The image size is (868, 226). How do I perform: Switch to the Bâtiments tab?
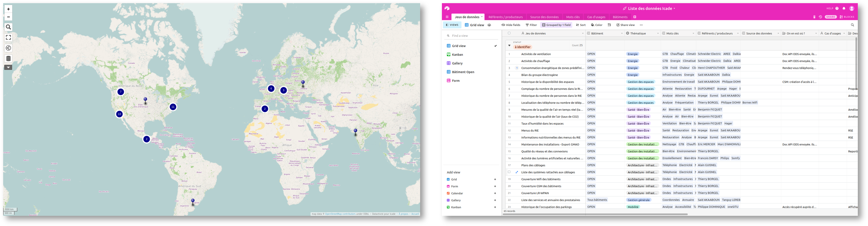click(x=620, y=17)
